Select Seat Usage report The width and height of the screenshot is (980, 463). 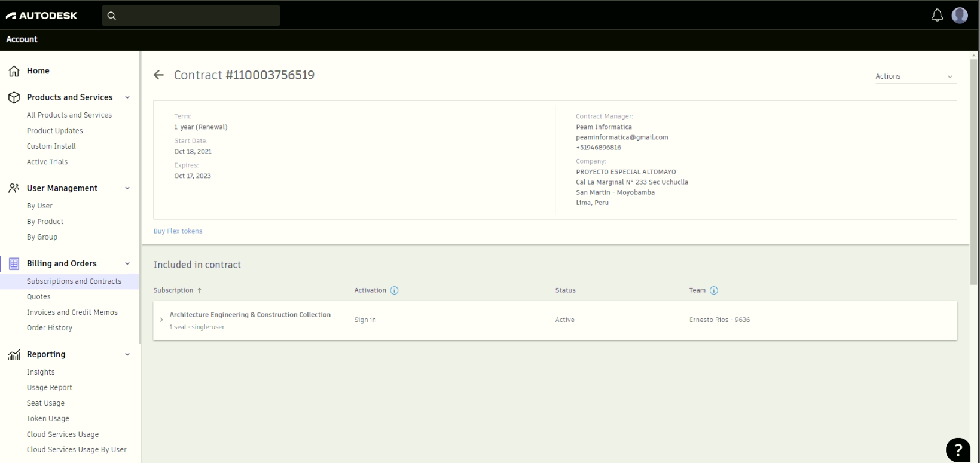[45, 403]
